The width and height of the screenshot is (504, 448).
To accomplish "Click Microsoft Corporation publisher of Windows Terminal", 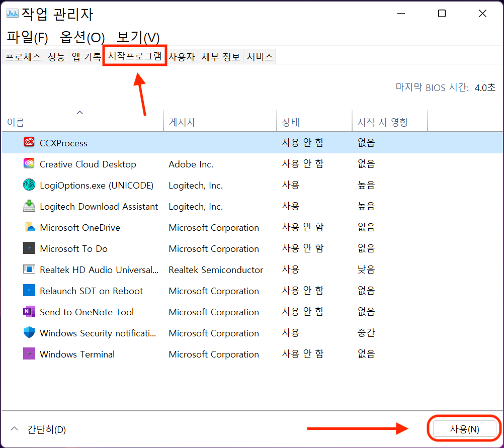I will pyautogui.click(x=214, y=354).
